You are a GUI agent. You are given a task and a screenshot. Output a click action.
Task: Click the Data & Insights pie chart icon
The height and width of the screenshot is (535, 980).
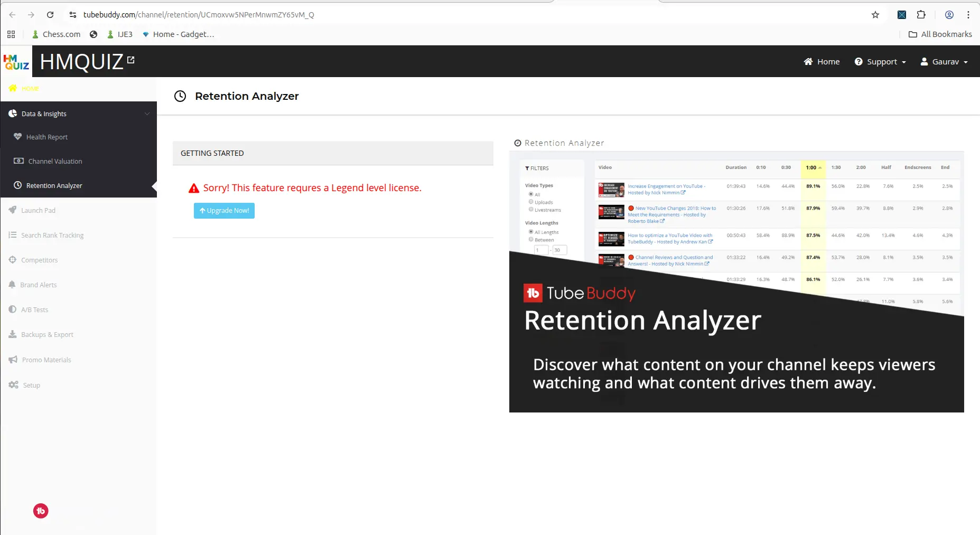pyautogui.click(x=13, y=114)
